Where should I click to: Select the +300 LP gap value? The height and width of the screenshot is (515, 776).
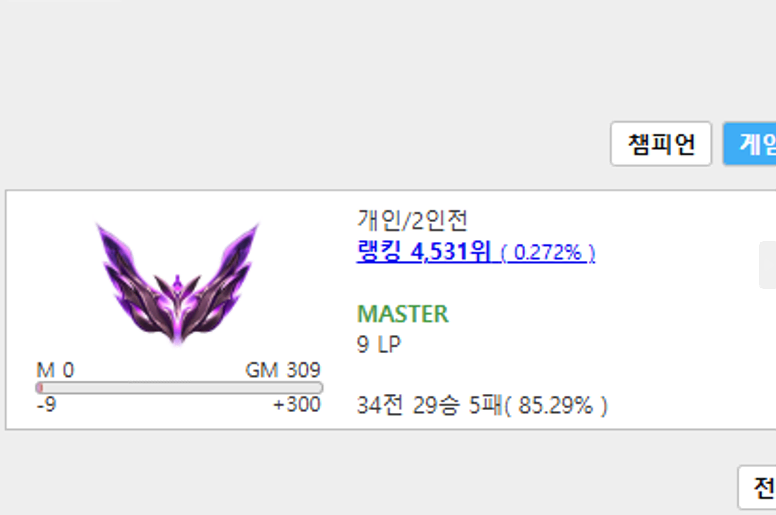click(297, 405)
